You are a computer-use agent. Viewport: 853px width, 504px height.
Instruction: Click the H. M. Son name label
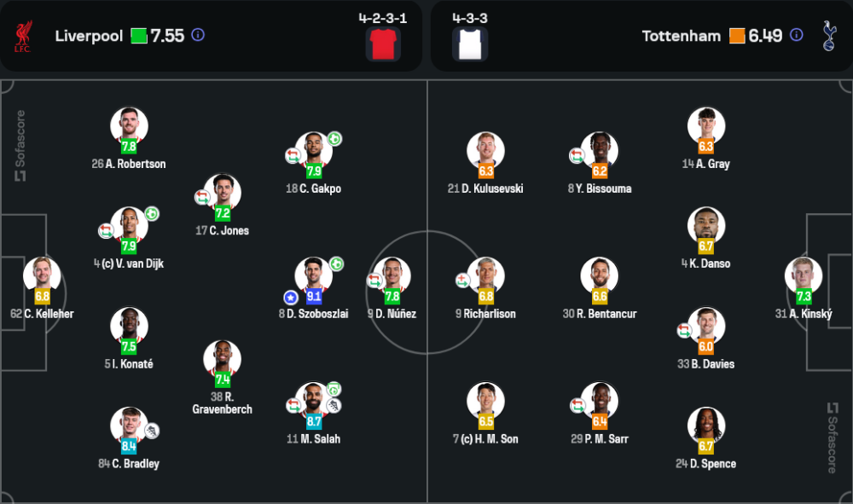[485, 439]
